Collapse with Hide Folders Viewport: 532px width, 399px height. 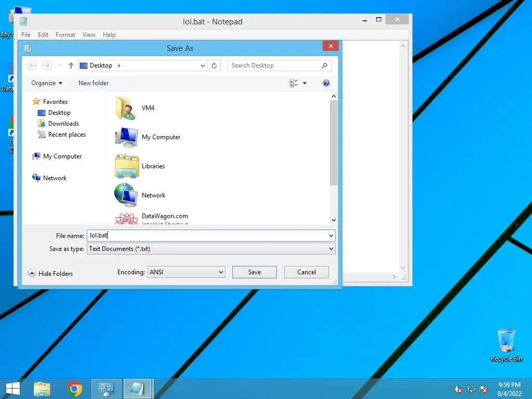coord(50,273)
